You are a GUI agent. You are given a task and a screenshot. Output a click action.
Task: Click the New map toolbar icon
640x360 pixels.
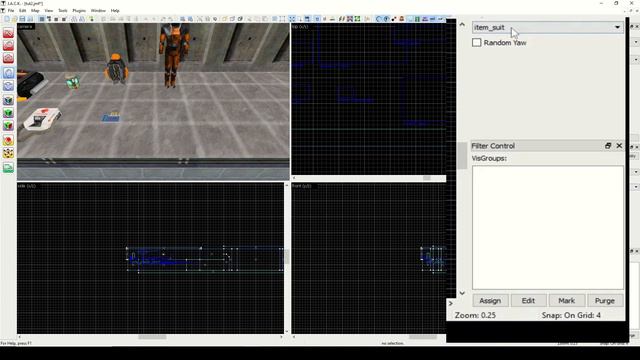click(7, 19)
